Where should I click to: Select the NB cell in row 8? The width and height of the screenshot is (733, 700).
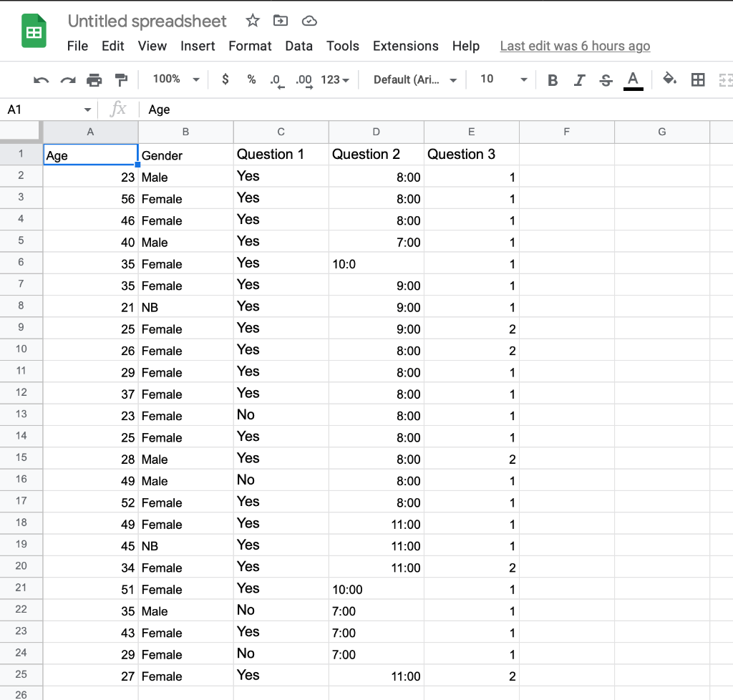pos(185,306)
